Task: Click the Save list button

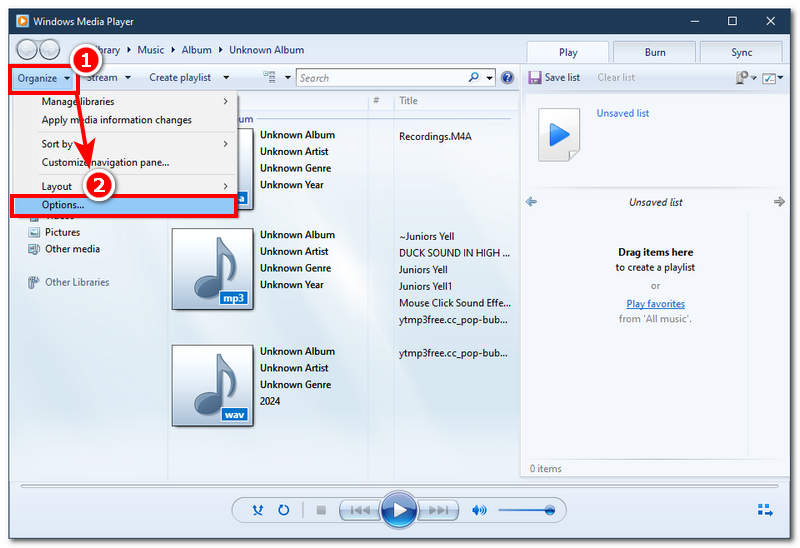Action: (554, 77)
